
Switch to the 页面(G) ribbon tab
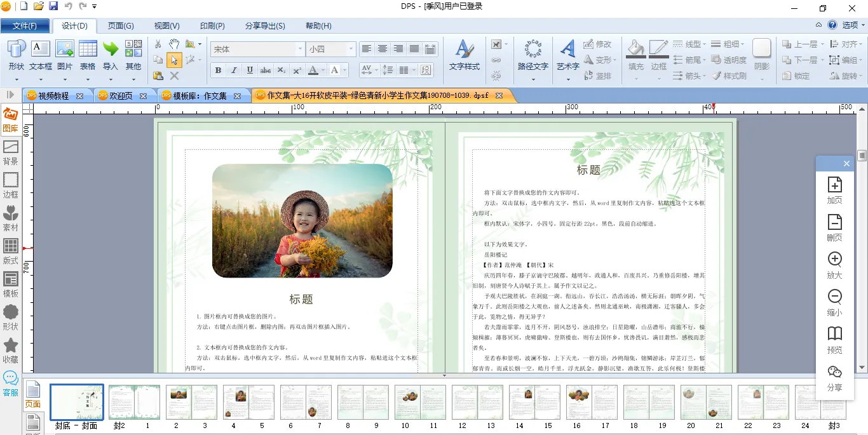[x=120, y=26]
